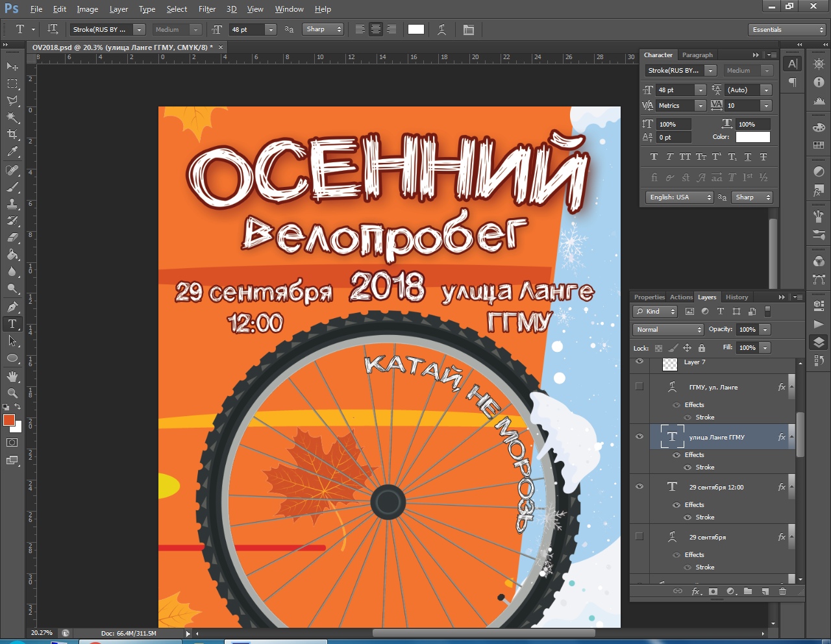Select the Eyedropper tool
This screenshot has width=831, height=644.
12,152
